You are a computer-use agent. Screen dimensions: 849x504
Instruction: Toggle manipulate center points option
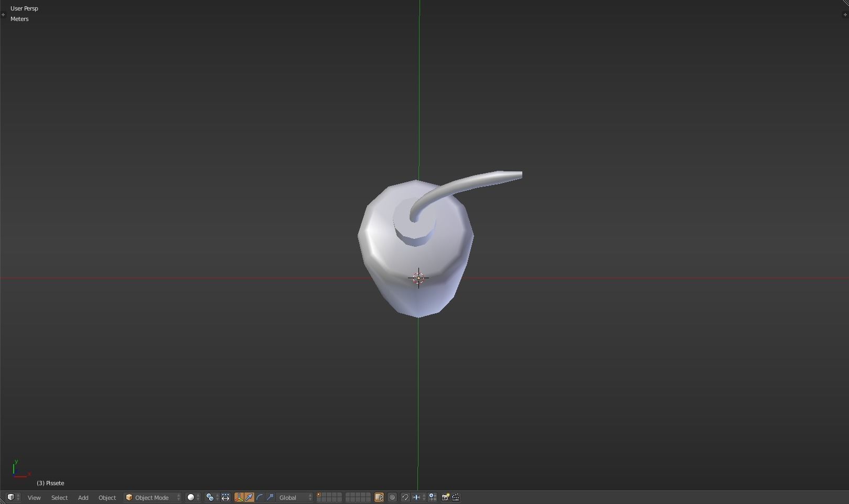(x=225, y=497)
